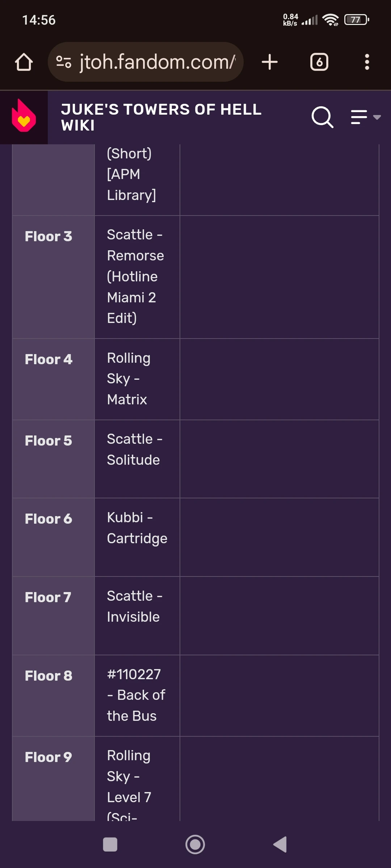Open the wiki search magnifier
The height and width of the screenshot is (868, 391).
click(322, 117)
